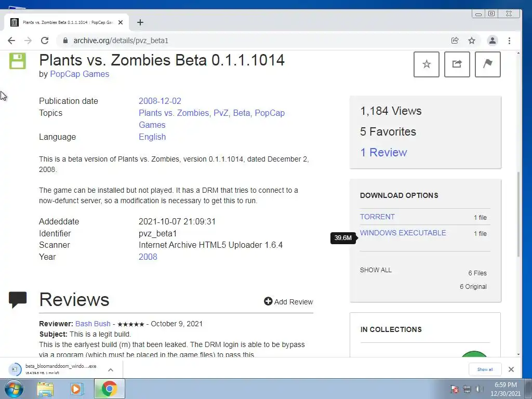
Task: Click the scrollbar down arrow
Action: (x=518, y=354)
